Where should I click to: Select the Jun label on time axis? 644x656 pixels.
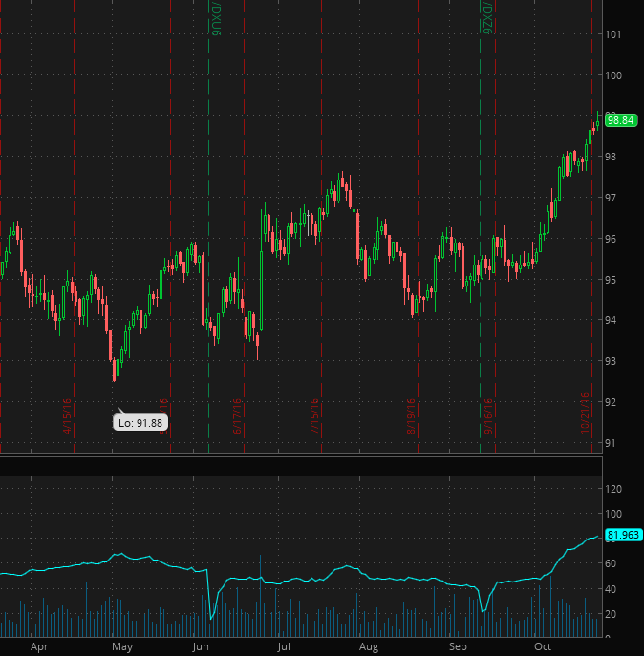click(x=201, y=646)
